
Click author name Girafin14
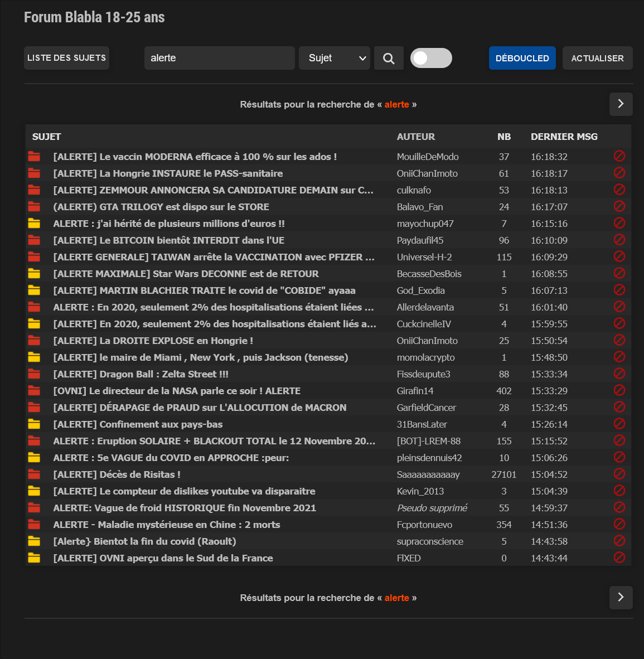point(415,391)
